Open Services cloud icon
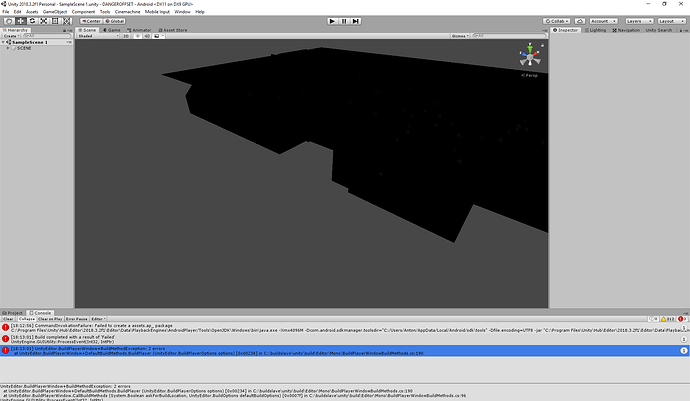 tap(580, 21)
